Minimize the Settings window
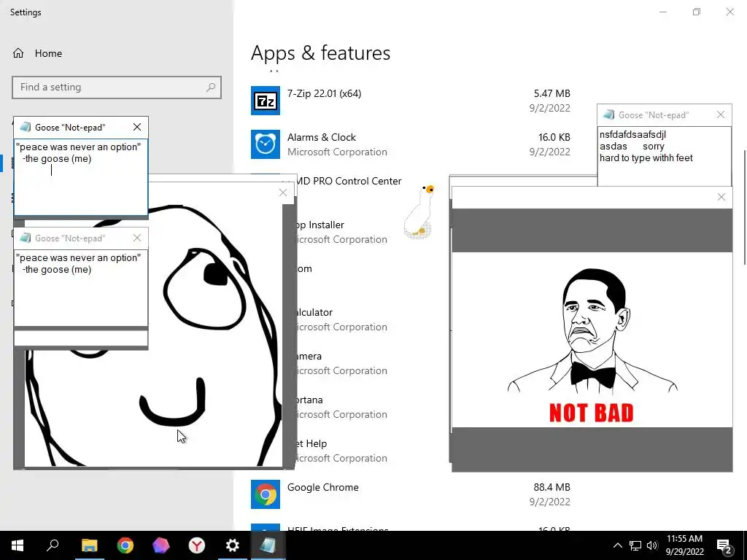Image resolution: width=747 pixels, height=560 pixels. tap(663, 12)
